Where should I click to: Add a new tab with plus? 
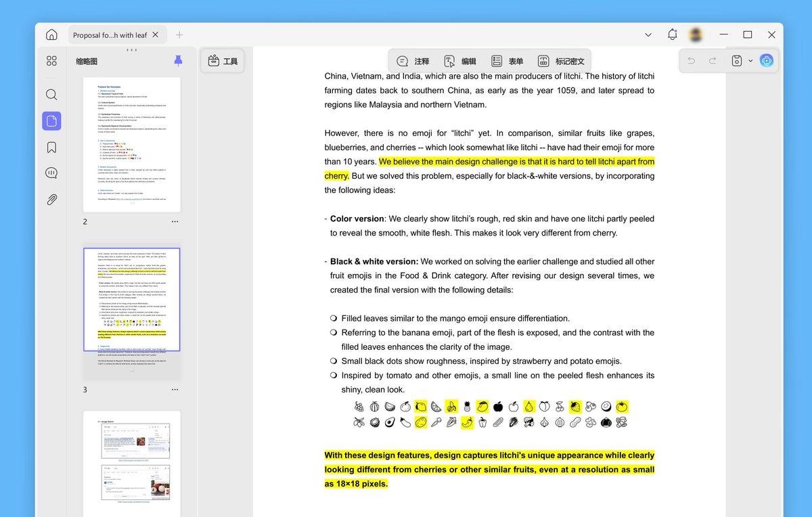[179, 35]
